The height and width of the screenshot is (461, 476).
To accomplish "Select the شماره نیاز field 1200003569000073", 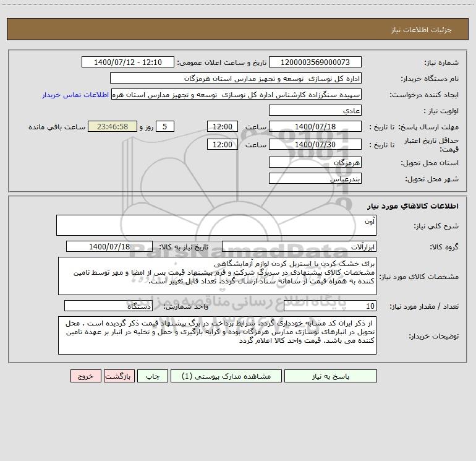I will click(315, 62).
